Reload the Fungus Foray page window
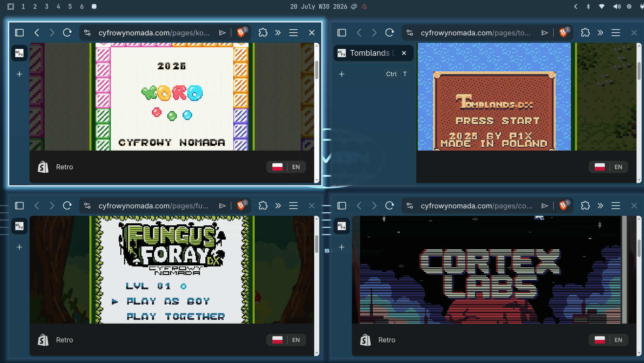 [67, 206]
